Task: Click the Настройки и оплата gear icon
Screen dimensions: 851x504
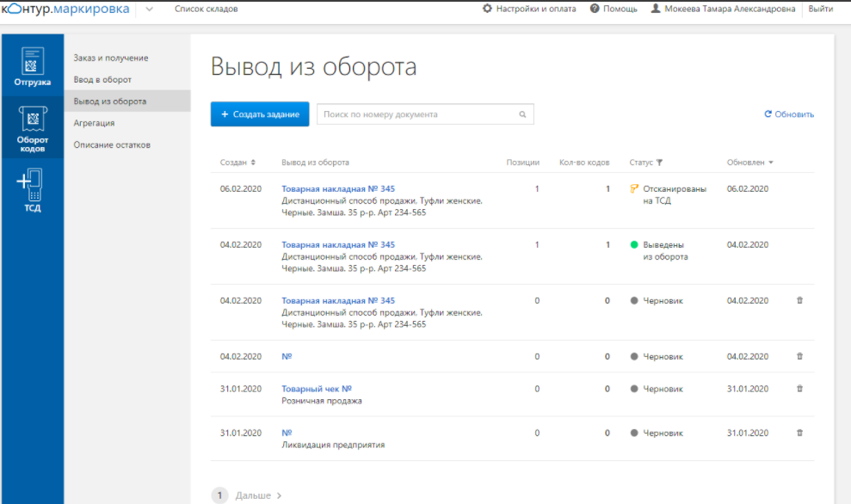Action: pos(487,9)
